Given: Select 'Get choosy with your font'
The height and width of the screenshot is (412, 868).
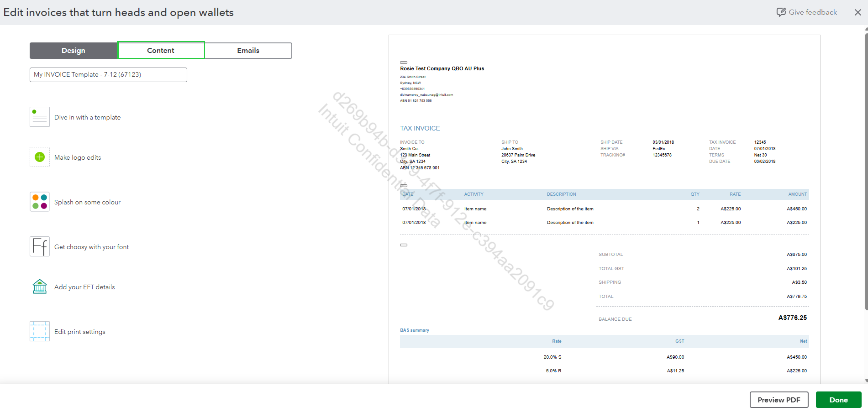Looking at the screenshot, I should pos(91,247).
